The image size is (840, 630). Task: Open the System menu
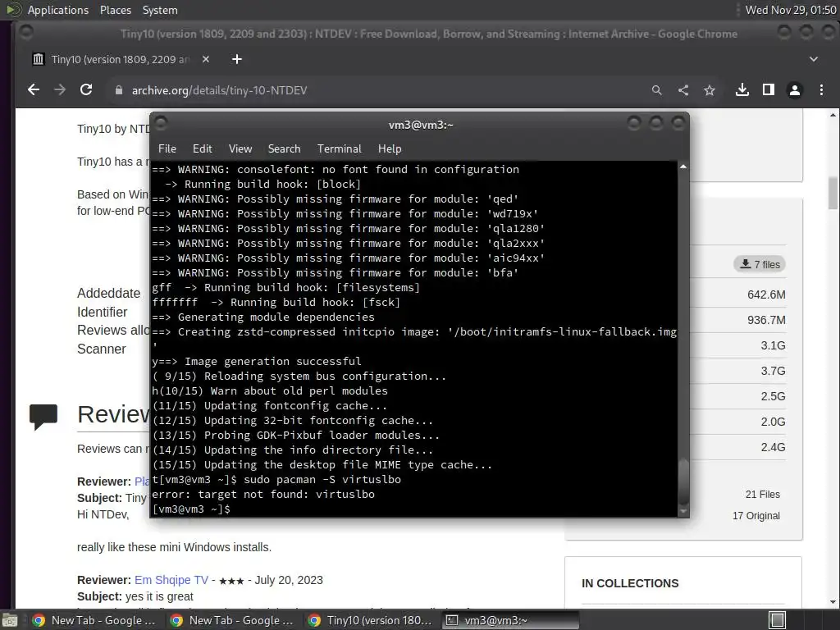coord(160,10)
